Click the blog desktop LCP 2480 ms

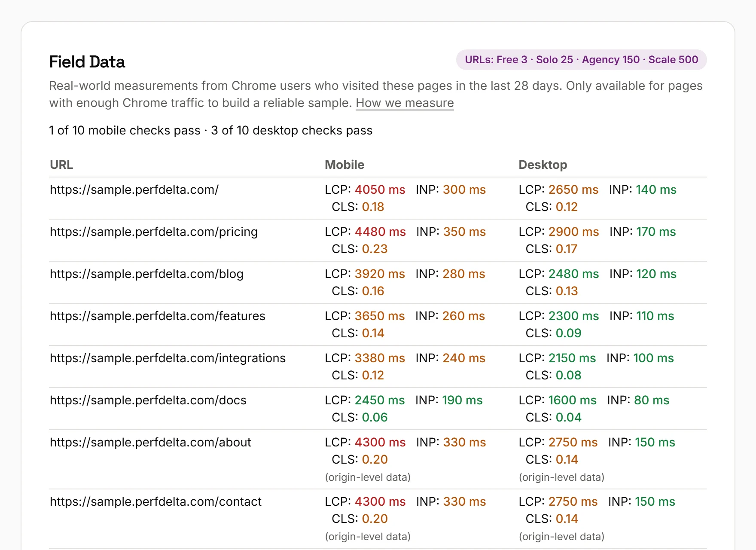(574, 274)
